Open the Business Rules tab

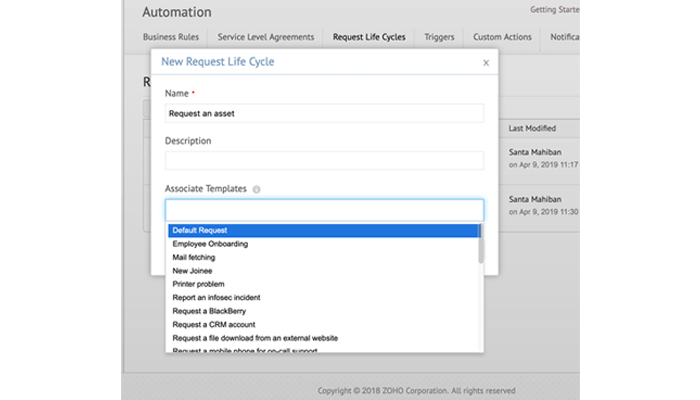[x=173, y=38]
